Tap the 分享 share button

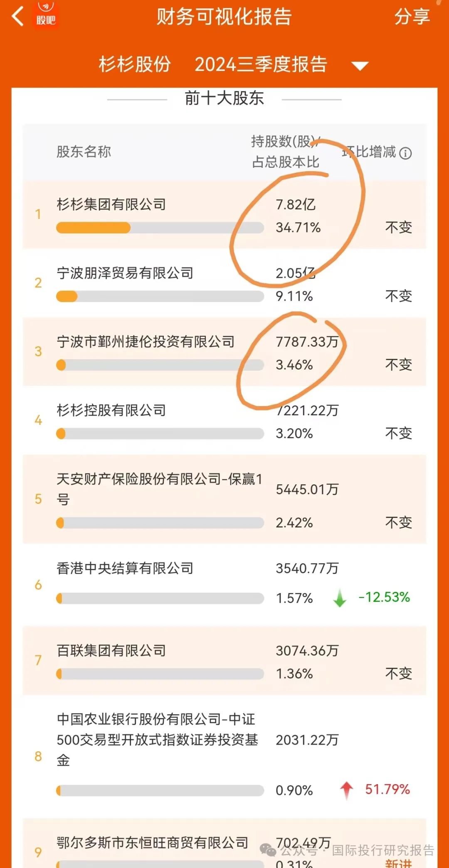[x=412, y=17]
